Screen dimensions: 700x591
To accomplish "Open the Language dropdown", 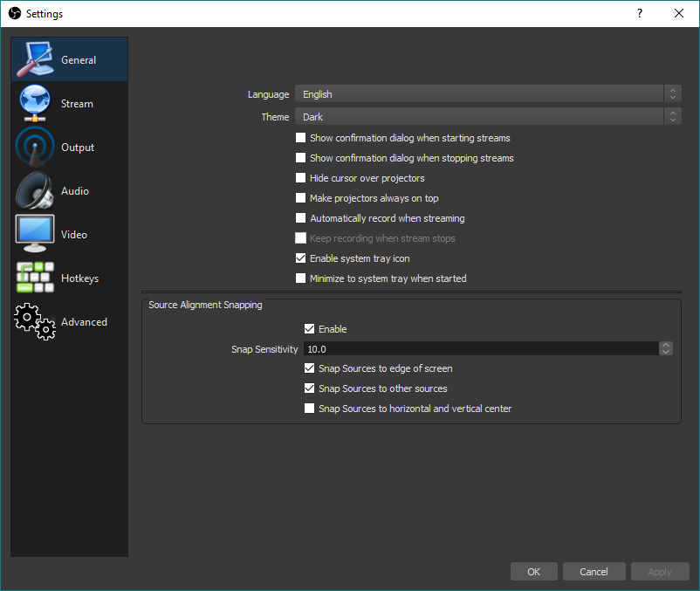I will pyautogui.click(x=484, y=93).
